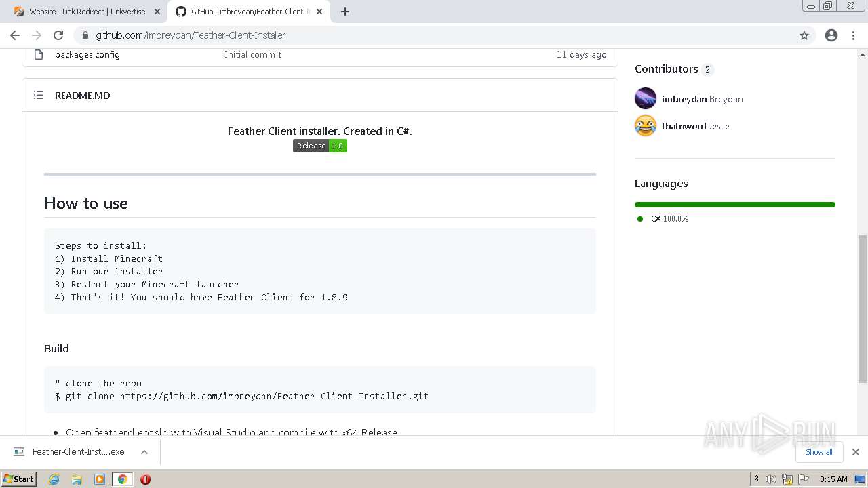Open the Contributors section link

674,69
